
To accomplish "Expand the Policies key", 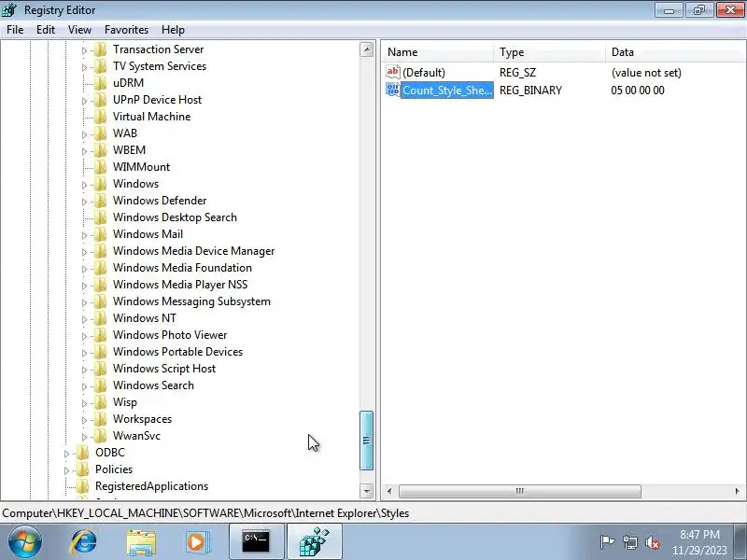I will click(x=66, y=470).
